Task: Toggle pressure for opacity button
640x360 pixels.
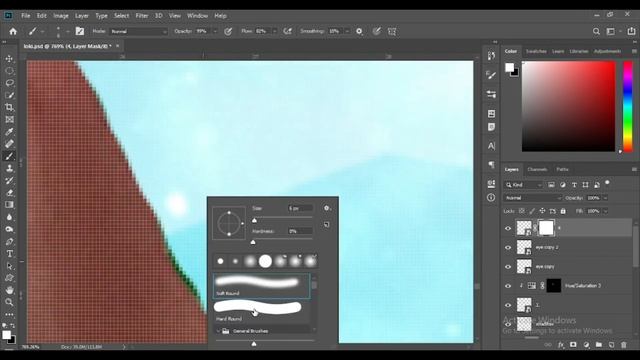Action: click(x=228, y=31)
